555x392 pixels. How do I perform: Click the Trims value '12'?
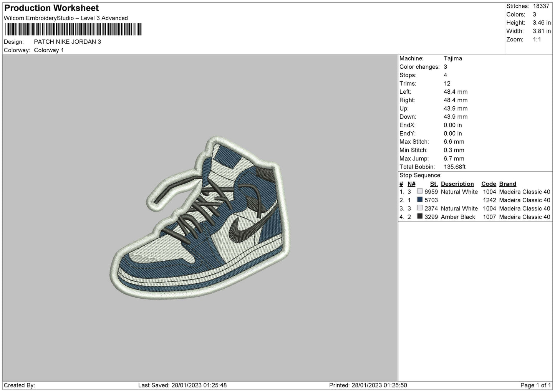pos(447,83)
